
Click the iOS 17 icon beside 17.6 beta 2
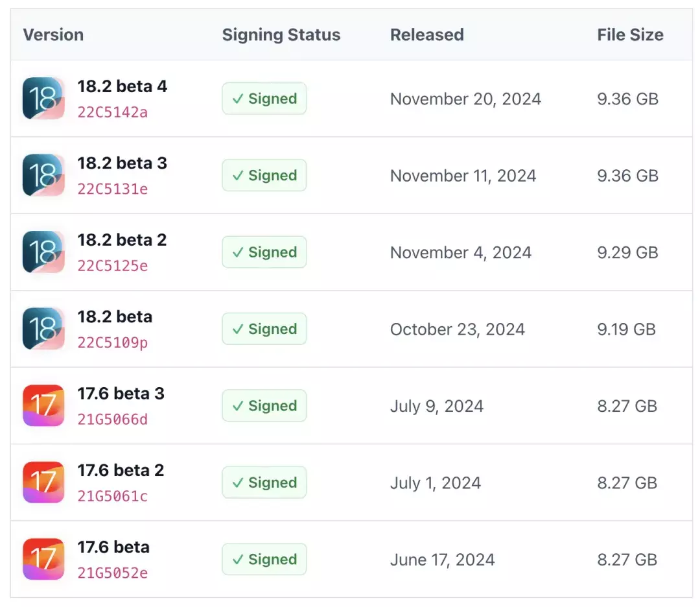click(x=43, y=482)
